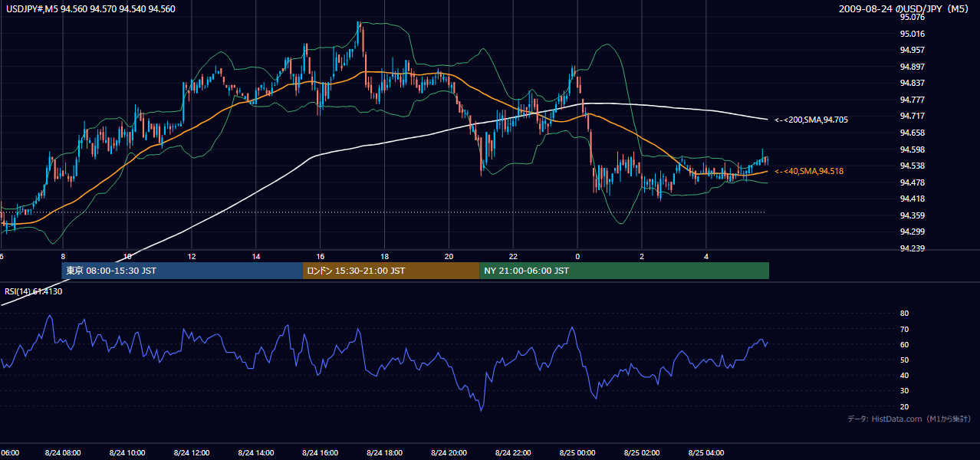Click price axis value 94.777
980x460 pixels.
tap(913, 100)
